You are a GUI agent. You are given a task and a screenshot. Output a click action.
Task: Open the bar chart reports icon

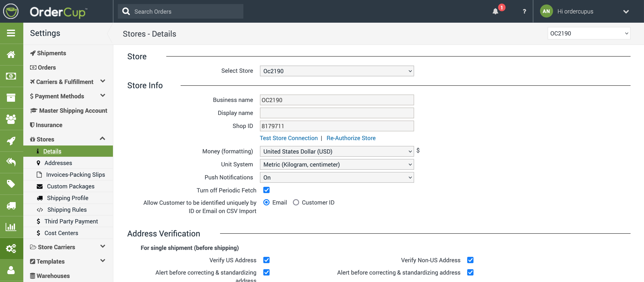pos(11,227)
